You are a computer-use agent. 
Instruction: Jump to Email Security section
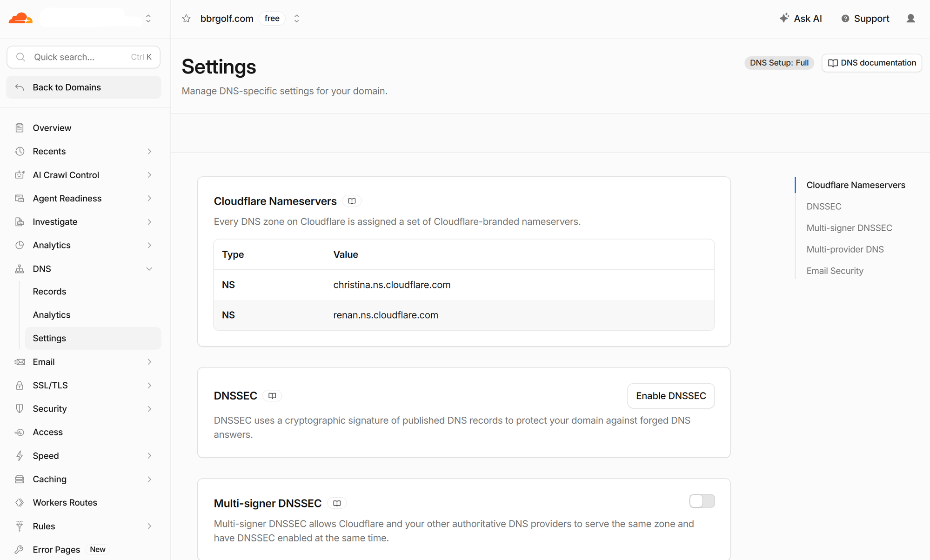[x=835, y=271]
